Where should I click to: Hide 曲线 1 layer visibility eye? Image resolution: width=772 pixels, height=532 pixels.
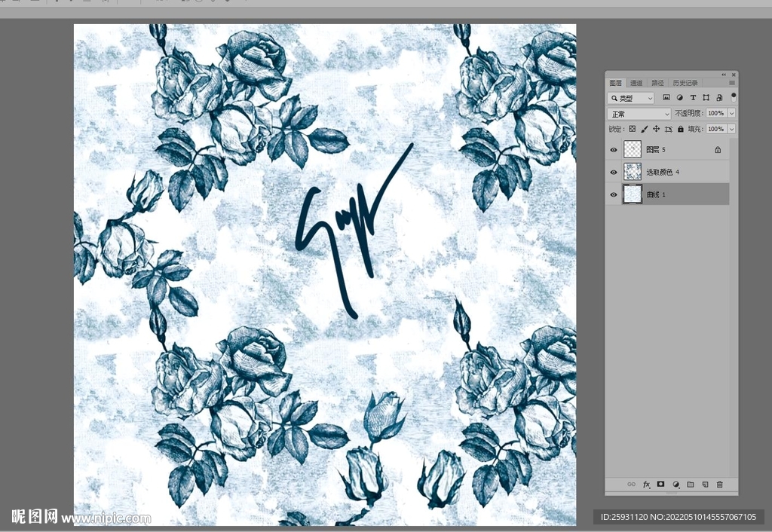pyautogui.click(x=614, y=195)
